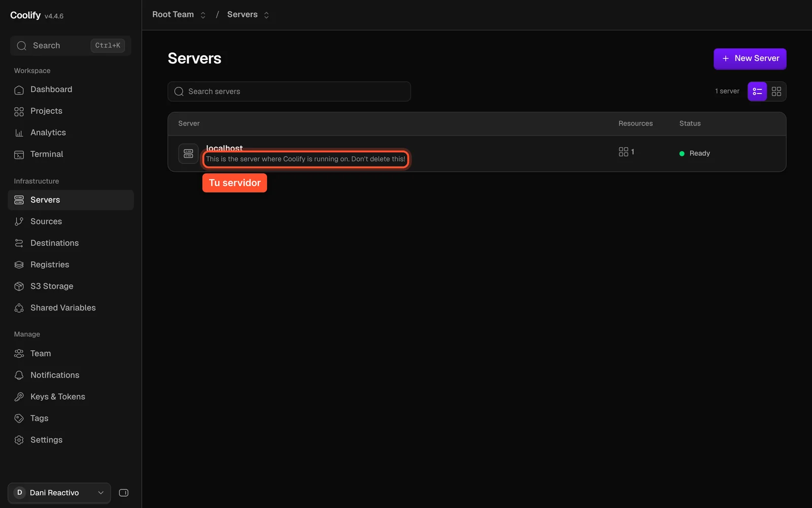Click the Team people icon
Screen dimensions: 812x508
pyautogui.click(x=19, y=354)
